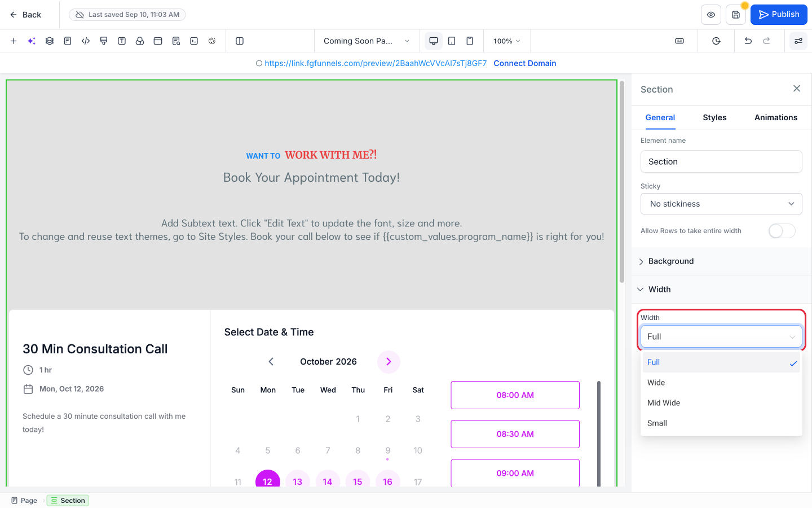Screen dimensions: 812x508
Task: Switch to tablet view
Action: pos(452,41)
